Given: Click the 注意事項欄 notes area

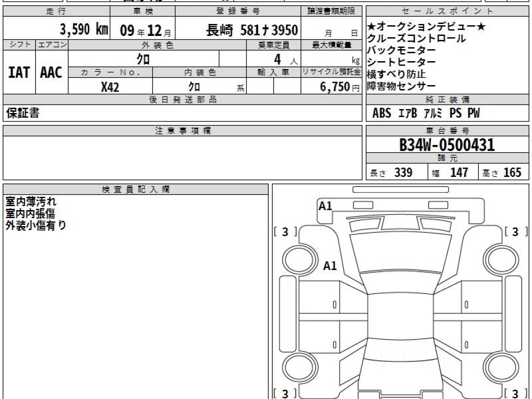Looking at the screenshot, I should coord(182,157).
